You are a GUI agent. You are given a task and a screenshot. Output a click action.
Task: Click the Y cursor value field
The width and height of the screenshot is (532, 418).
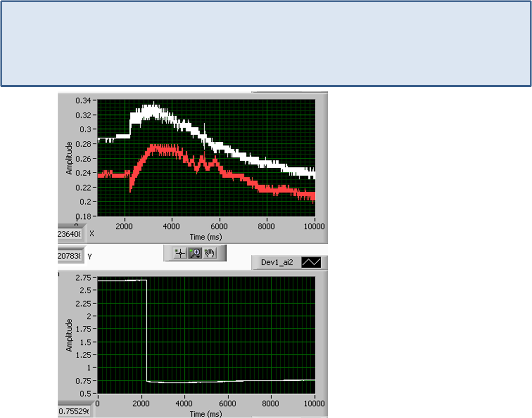pos(71,256)
